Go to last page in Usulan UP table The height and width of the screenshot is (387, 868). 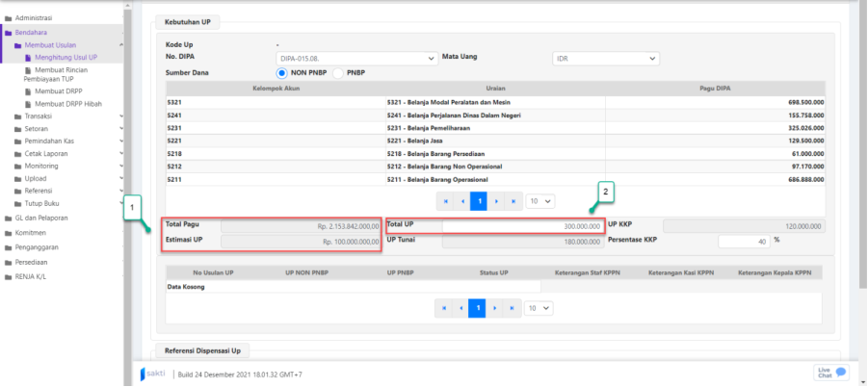coord(513,308)
